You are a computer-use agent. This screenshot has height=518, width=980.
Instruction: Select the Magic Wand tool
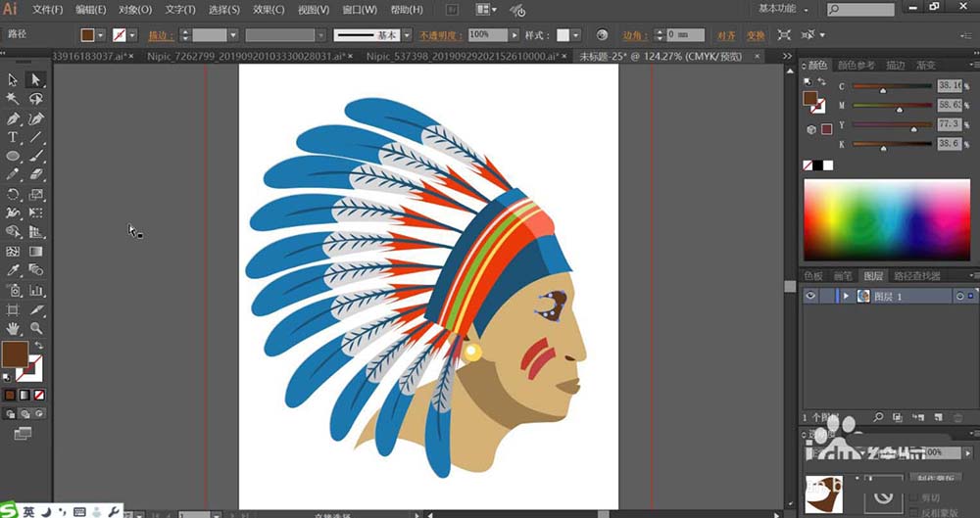[x=13, y=99]
